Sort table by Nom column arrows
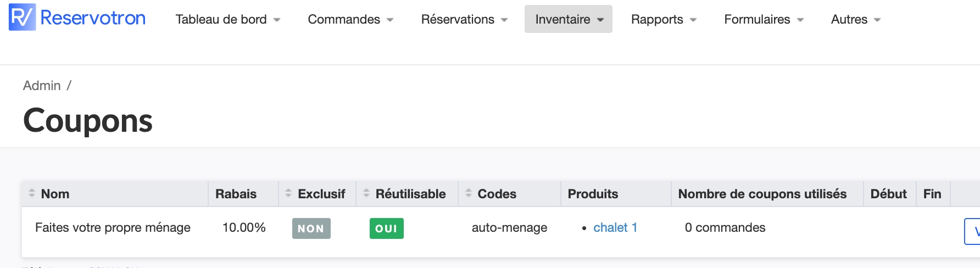980x268 pixels. point(32,193)
